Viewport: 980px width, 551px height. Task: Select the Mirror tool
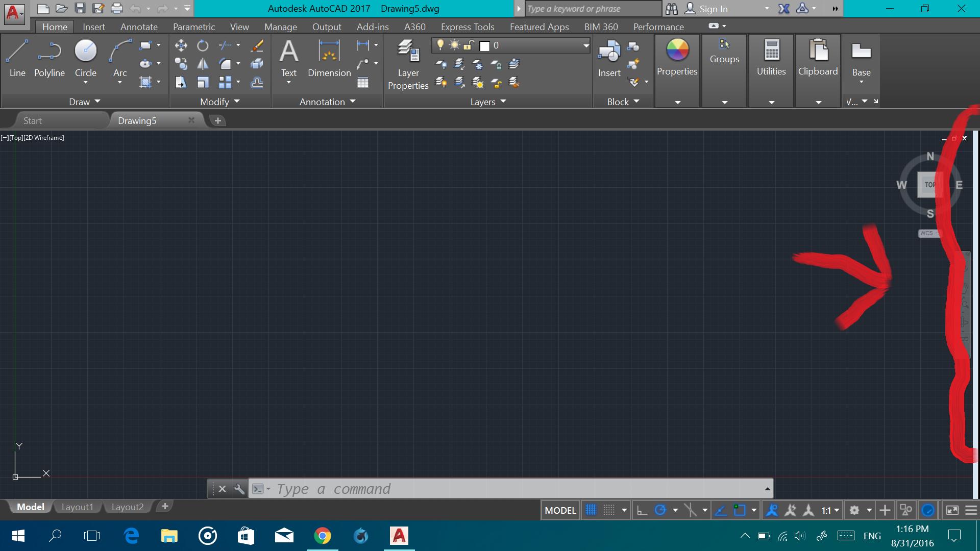tap(203, 64)
